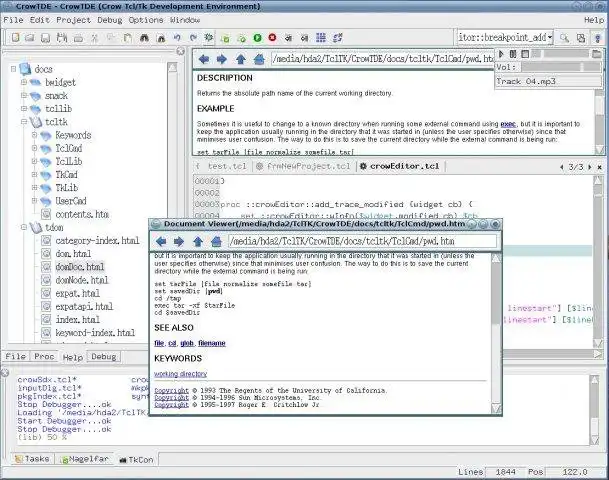Pause the music player track
Screen dimensions: 609x480
click(x=513, y=54)
